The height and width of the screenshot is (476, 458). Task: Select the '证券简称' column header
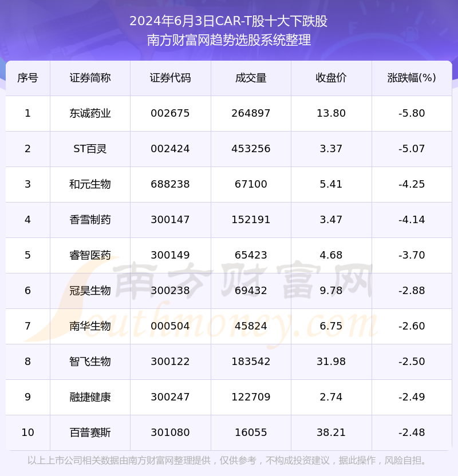click(x=90, y=78)
